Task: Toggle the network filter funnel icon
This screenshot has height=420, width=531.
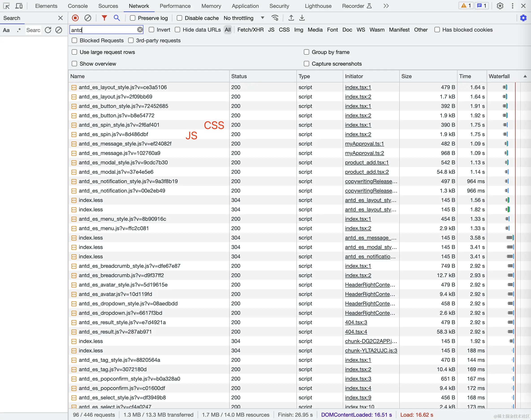Action: click(x=104, y=18)
